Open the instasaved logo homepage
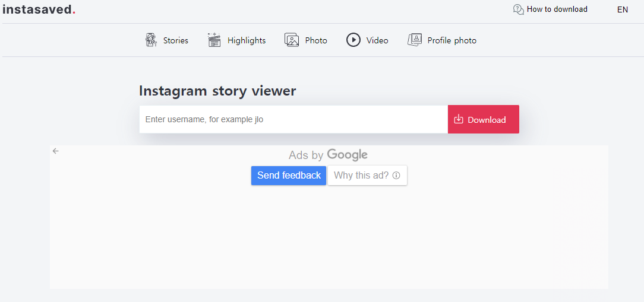The image size is (644, 302). (39, 9)
